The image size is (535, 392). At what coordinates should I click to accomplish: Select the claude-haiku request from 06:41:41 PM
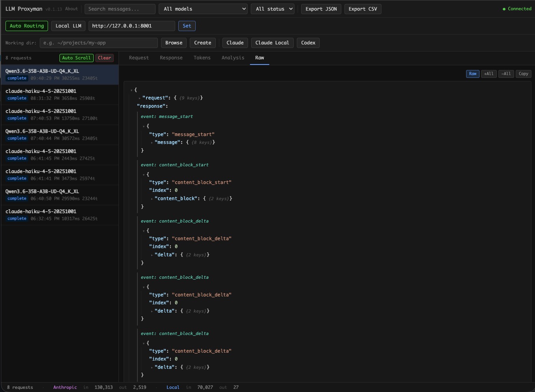pyautogui.click(x=59, y=175)
